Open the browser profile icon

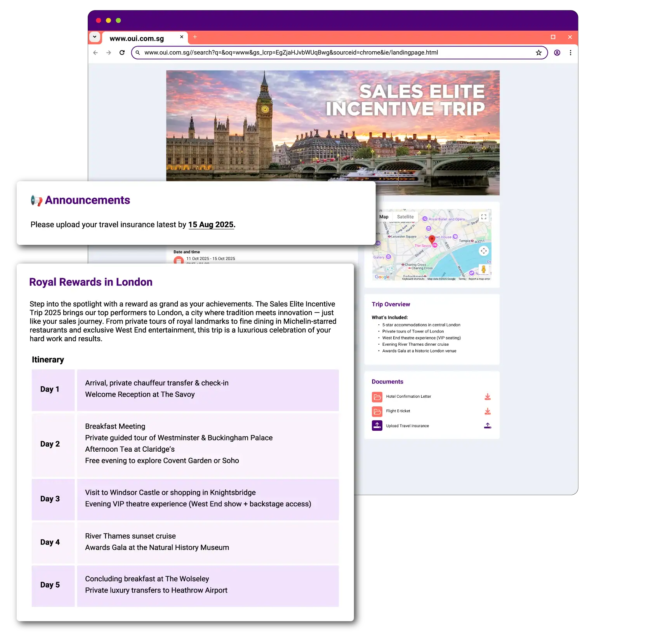557,53
